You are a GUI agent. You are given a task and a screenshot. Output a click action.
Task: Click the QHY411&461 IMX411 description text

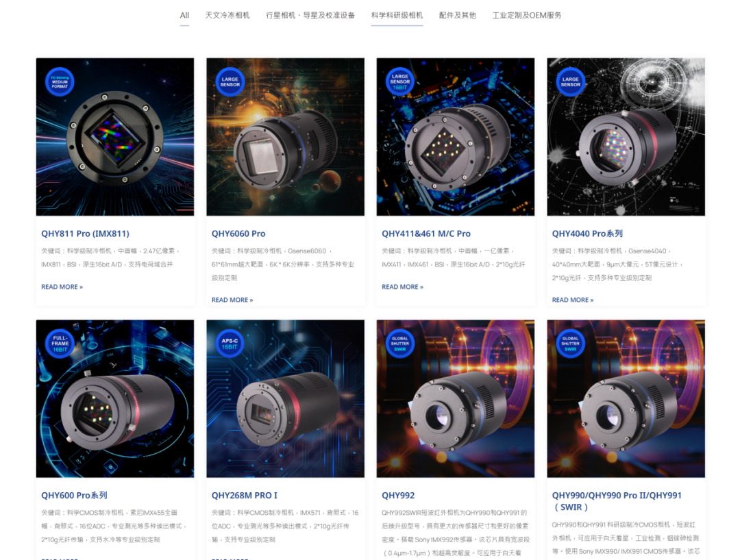(453, 258)
